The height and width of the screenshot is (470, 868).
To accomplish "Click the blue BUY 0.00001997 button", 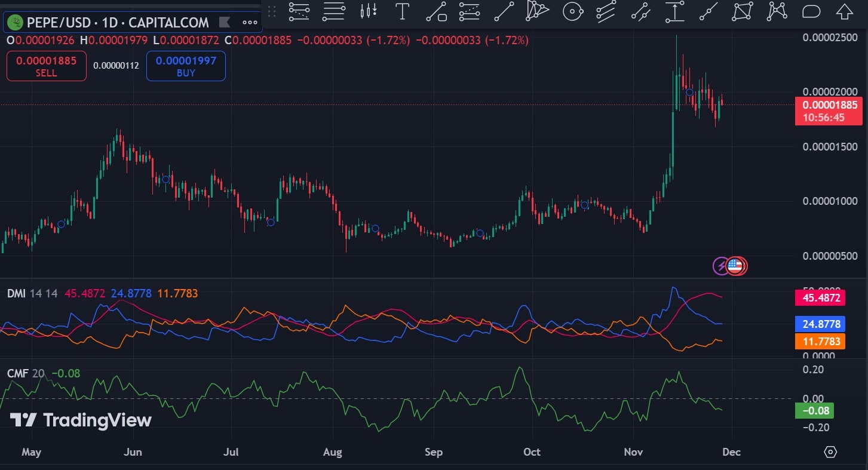I will point(186,66).
